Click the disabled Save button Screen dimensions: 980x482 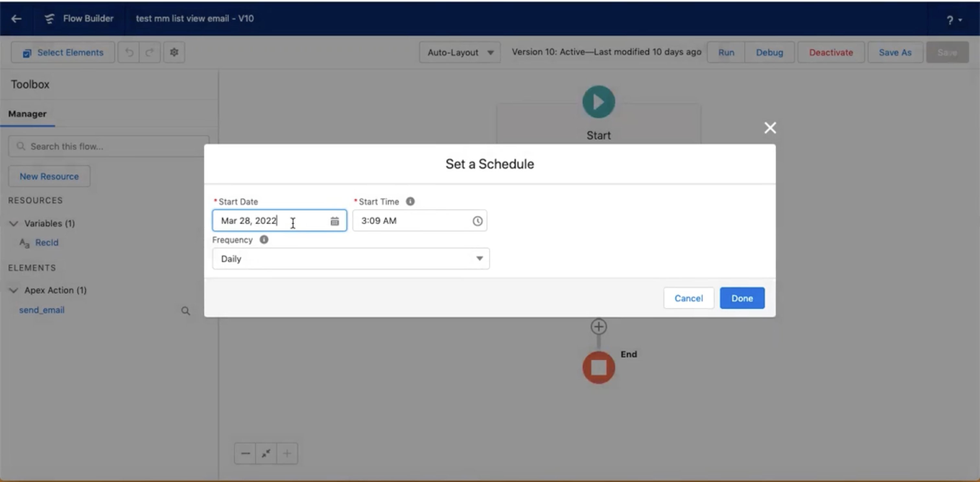[947, 53]
